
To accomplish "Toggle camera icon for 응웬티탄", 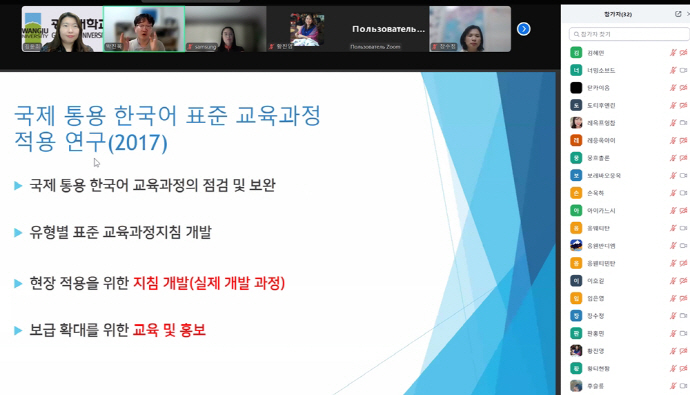I will pos(683,228).
